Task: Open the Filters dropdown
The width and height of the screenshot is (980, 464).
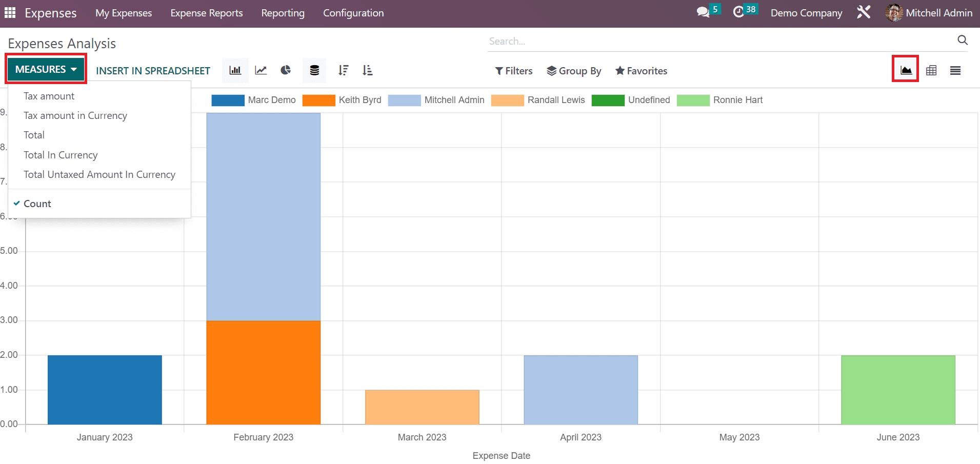Action: click(513, 71)
